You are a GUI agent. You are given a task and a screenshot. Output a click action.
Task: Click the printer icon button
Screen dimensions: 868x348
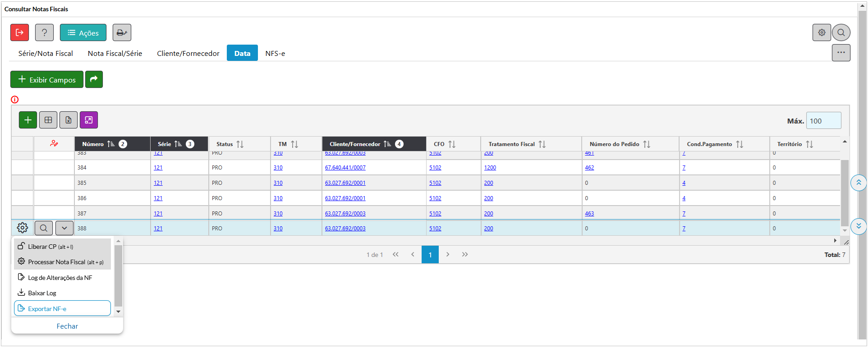point(122,32)
